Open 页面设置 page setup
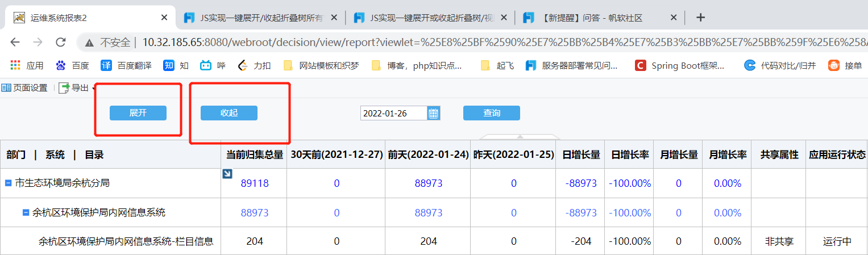Viewport: 868px width, 255px height. (24, 88)
